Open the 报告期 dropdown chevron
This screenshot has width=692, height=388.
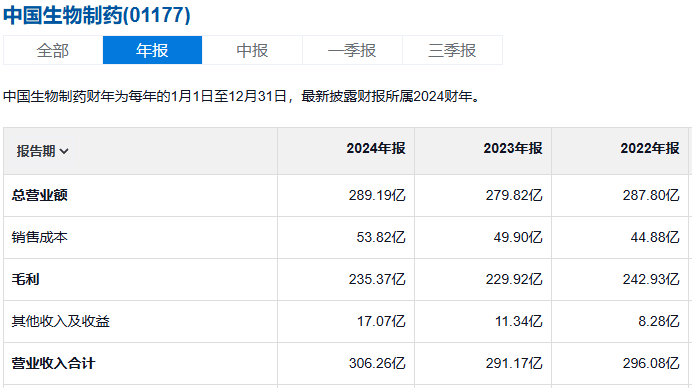[64, 151]
